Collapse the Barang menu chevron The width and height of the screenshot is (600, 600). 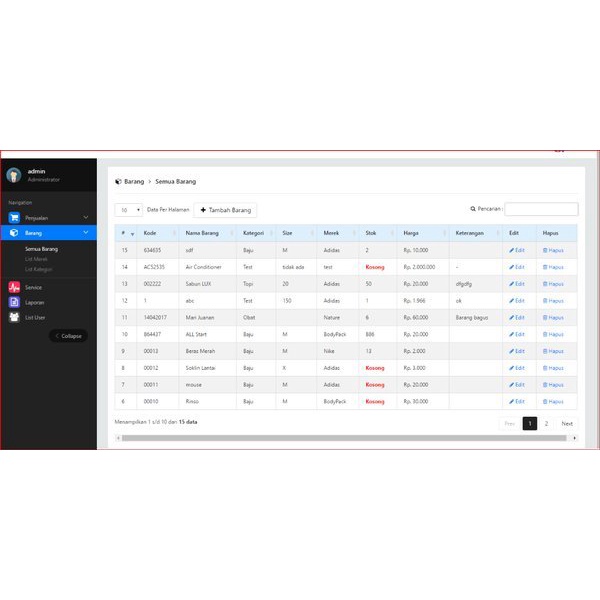(x=86, y=233)
